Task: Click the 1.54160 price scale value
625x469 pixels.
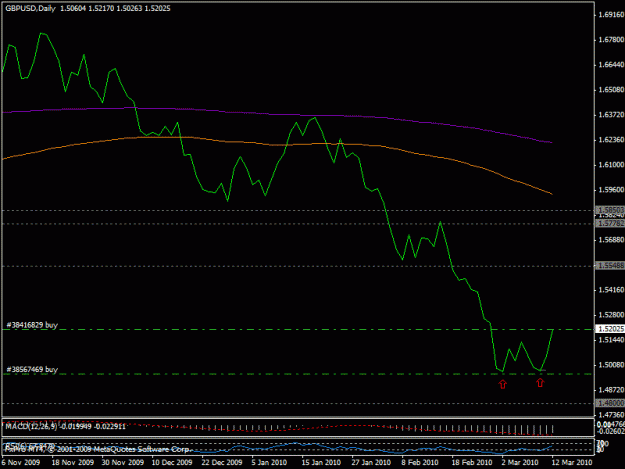Action: click(611, 290)
